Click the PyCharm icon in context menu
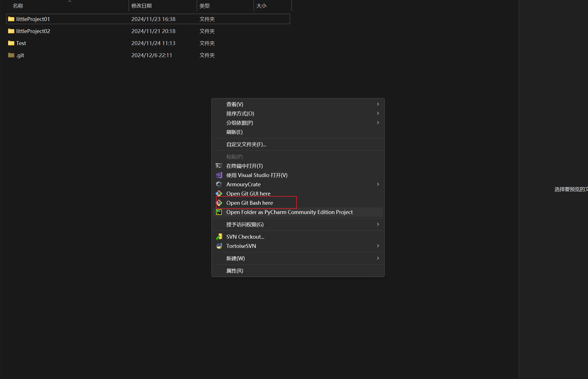 [x=219, y=212]
